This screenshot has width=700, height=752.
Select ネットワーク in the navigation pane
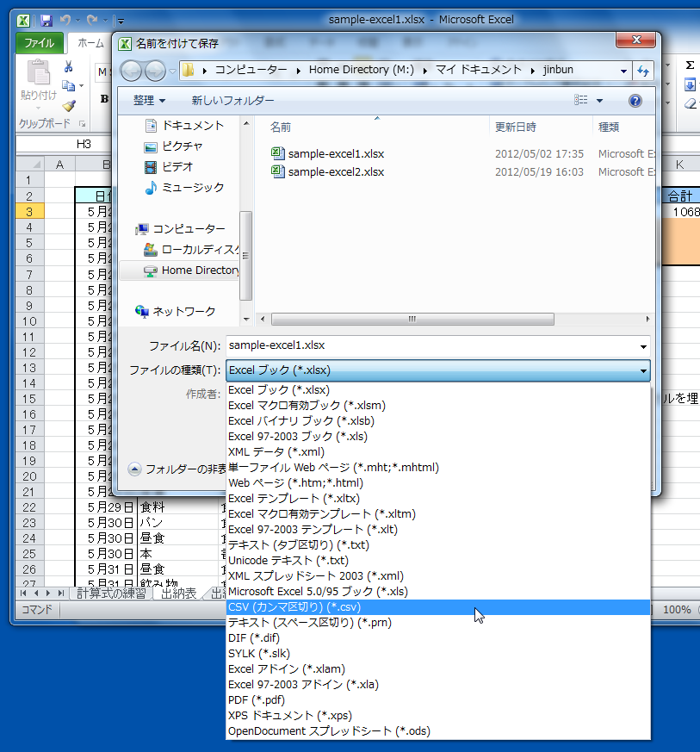tap(176, 312)
